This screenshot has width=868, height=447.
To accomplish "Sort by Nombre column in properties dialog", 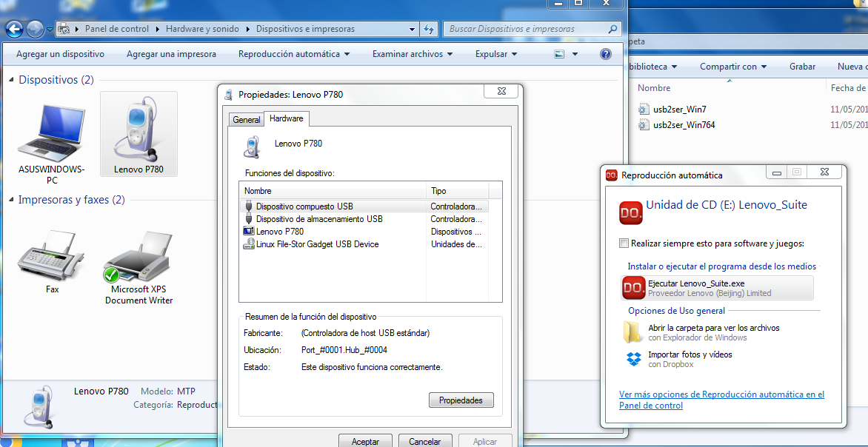I will tap(334, 191).
